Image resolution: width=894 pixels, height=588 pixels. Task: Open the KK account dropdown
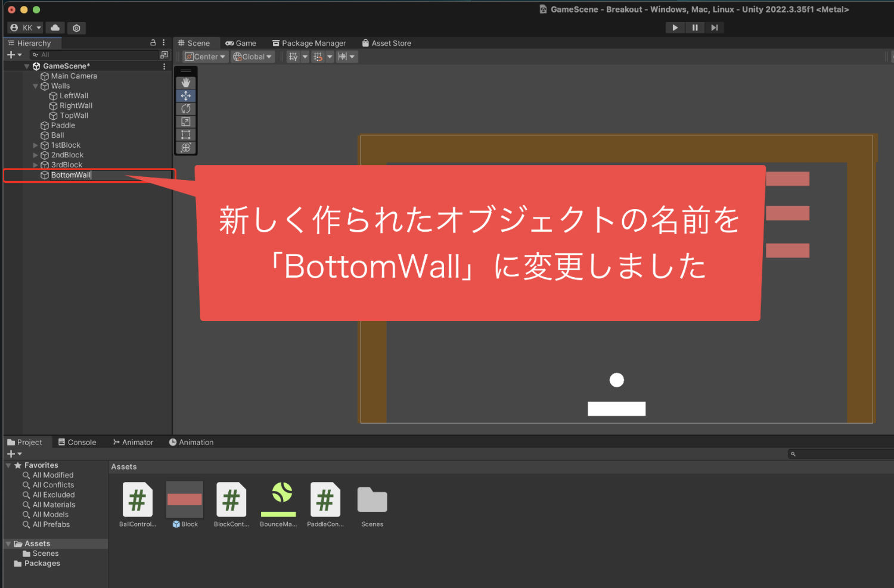pos(26,27)
